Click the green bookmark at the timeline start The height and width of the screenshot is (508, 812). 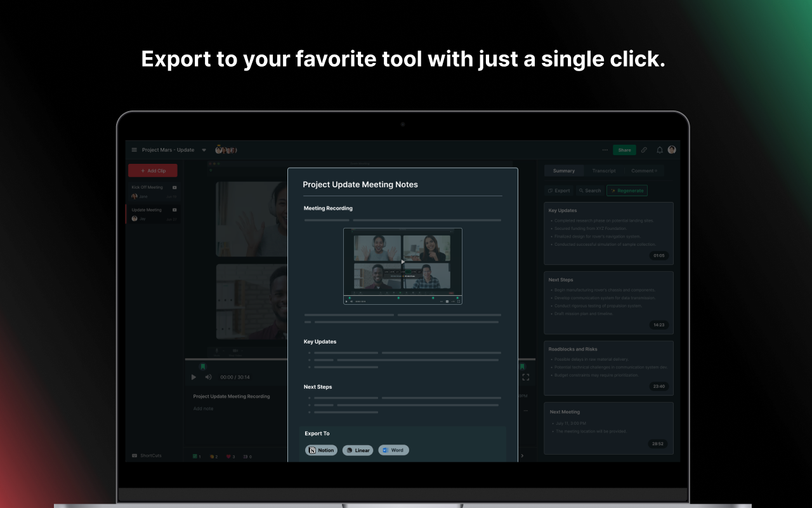(x=203, y=366)
